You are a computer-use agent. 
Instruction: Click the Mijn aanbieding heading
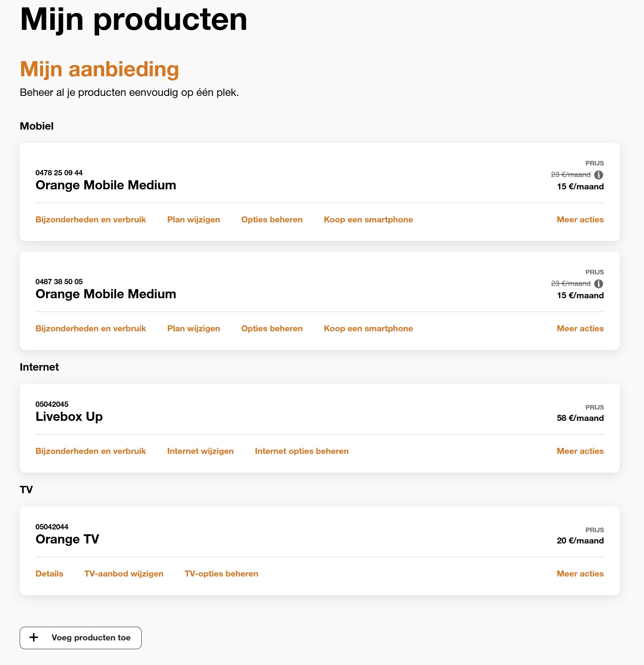(99, 69)
